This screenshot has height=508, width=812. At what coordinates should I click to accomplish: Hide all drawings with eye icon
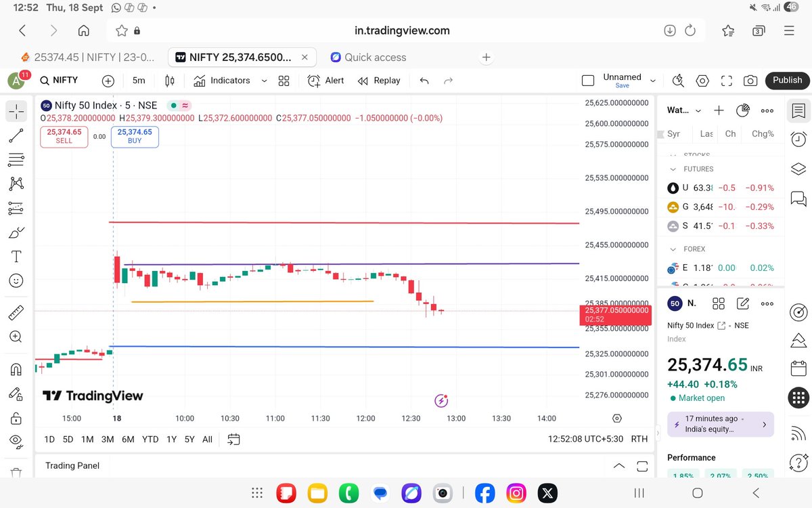[16, 442]
